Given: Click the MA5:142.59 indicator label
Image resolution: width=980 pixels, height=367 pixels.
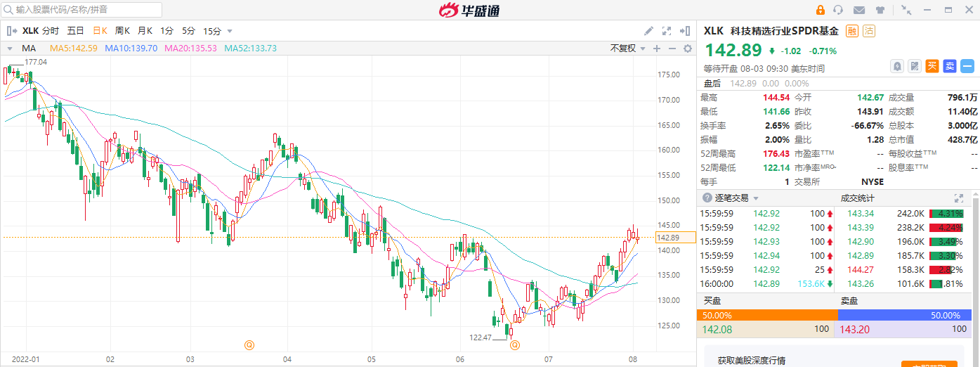Looking at the screenshot, I should point(73,49).
